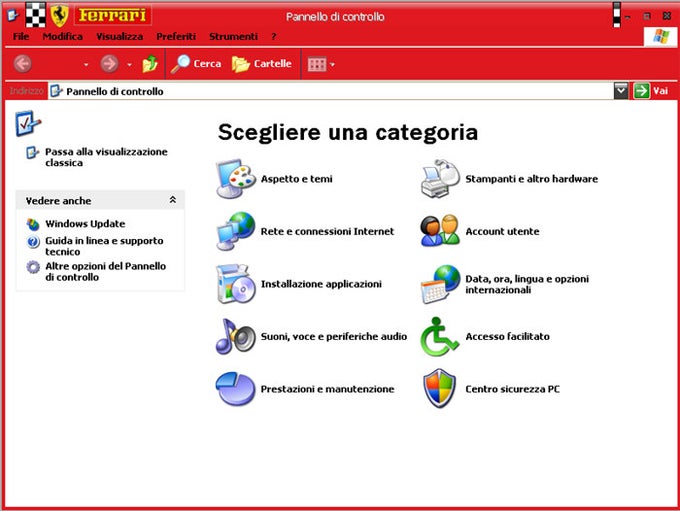680x511 pixels.
Task: Click the address field showing Pannello di controllo
Action: (x=330, y=91)
